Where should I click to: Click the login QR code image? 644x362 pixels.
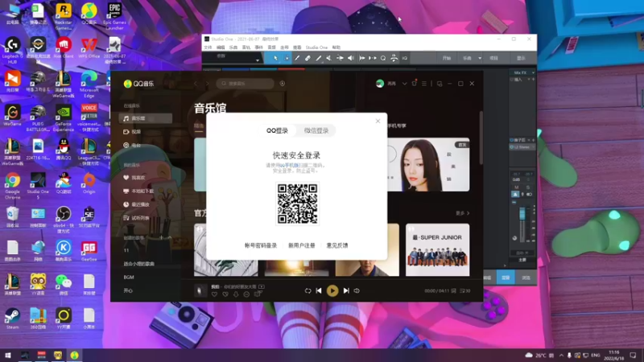point(297,204)
